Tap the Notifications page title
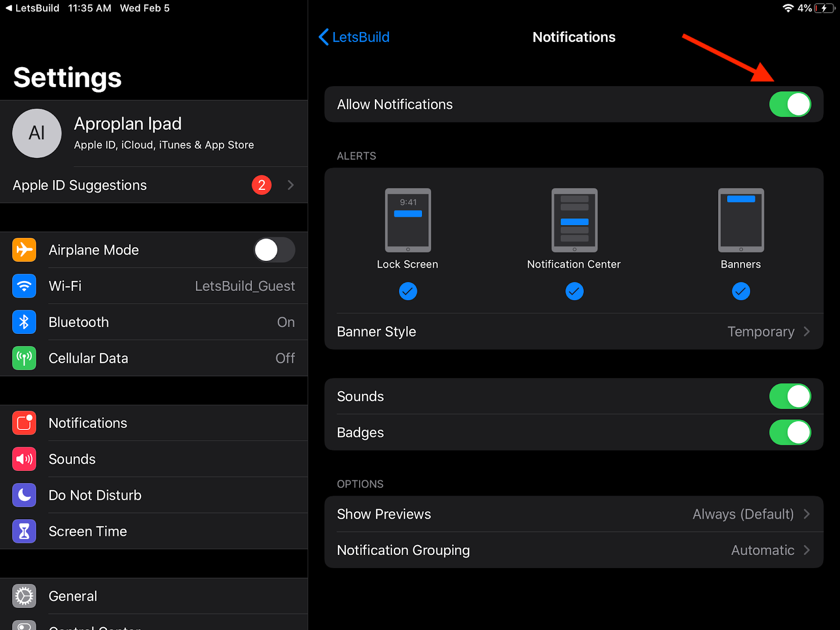Image resolution: width=840 pixels, height=630 pixels. pos(574,37)
